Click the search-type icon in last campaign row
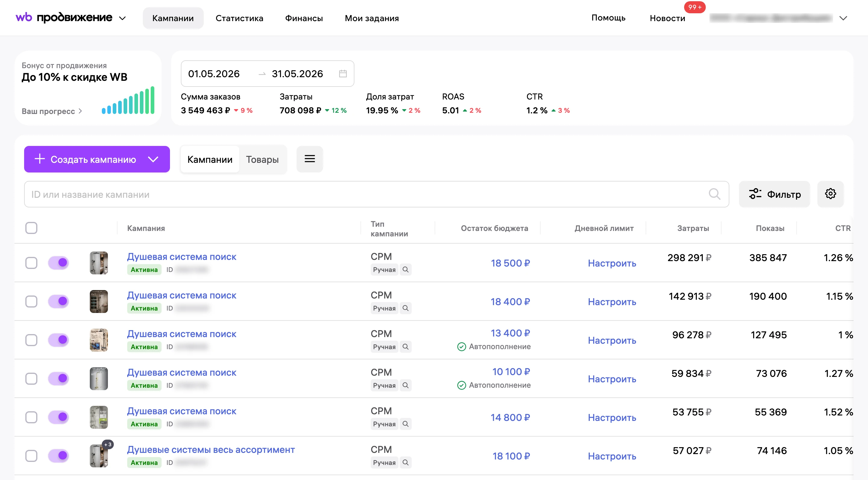The height and width of the screenshot is (480, 868). [x=406, y=463]
